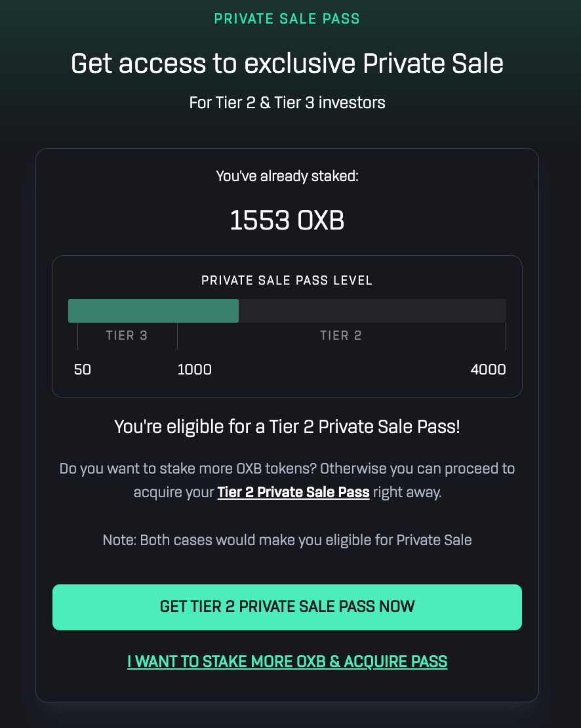Click the 4000 threshold marker
This screenshot has width=581, height=728.
point(488,369)
